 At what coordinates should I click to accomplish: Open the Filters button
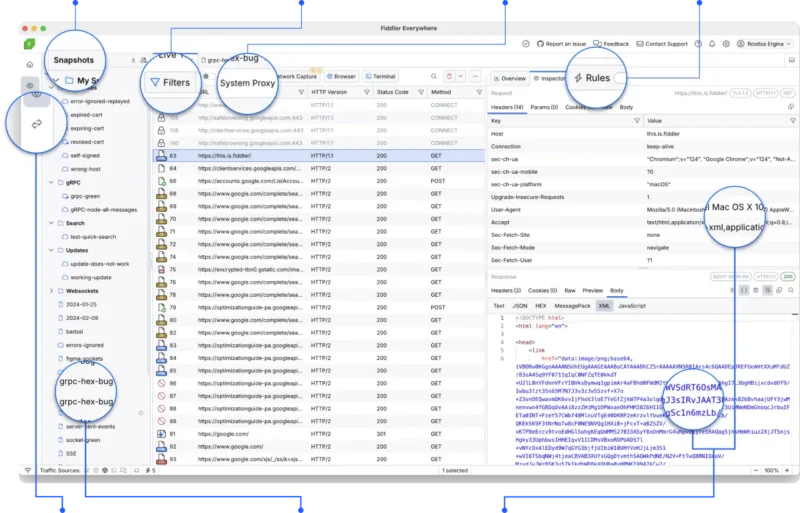170,82
